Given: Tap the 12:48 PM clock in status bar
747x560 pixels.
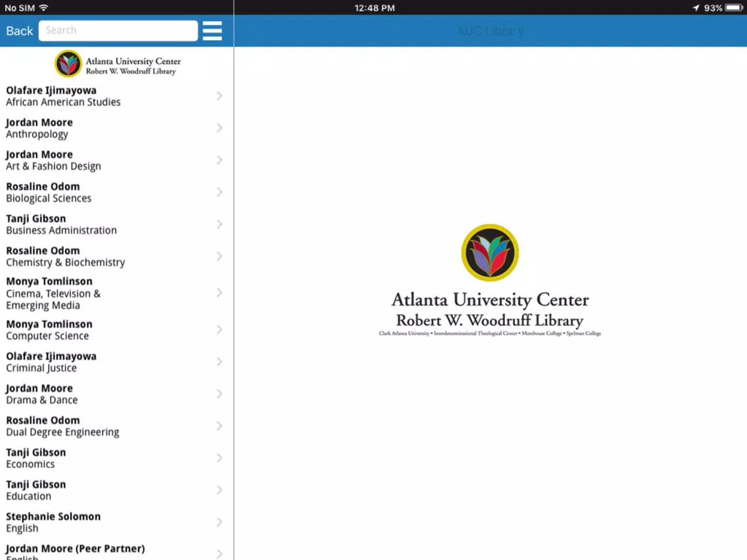Looking at the screenshot, I should tap(374, 8).
